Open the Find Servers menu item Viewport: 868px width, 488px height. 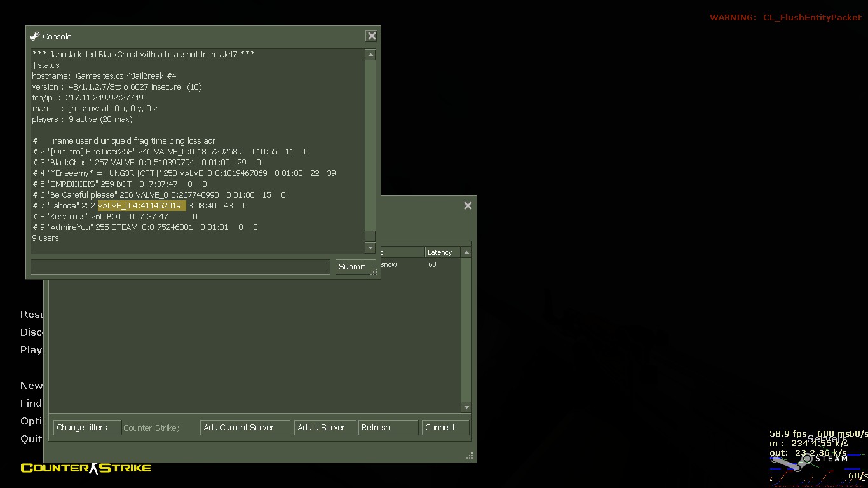click(x=31, y=403)
